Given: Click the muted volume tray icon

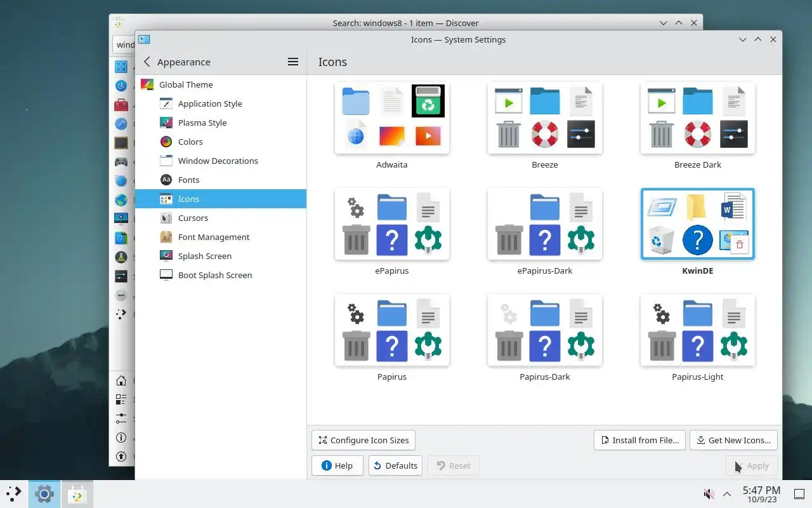Looking at the screenshot, I should (x=709, y=494).
